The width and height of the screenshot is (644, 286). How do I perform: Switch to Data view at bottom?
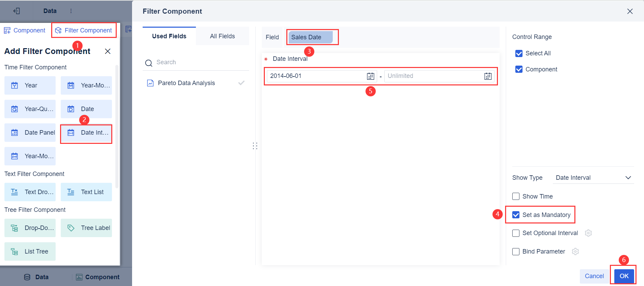click(x=36, y=277)
